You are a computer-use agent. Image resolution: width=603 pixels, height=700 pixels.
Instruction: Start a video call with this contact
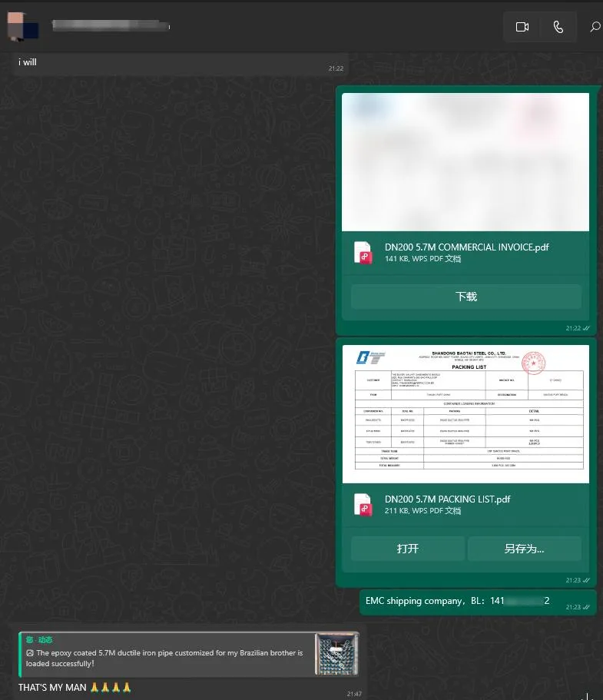(x=522, y=27)
